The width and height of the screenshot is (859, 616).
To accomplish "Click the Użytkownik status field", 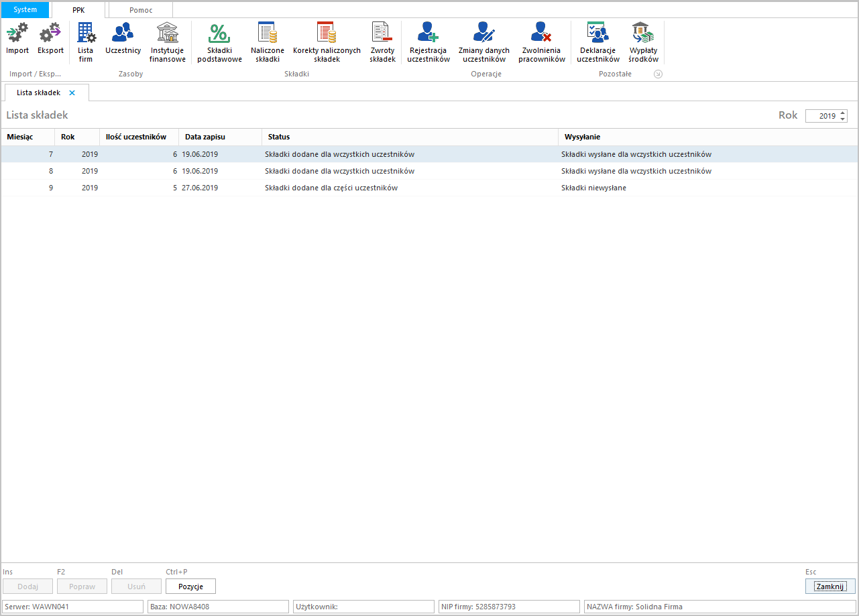I will click(363, 607).
